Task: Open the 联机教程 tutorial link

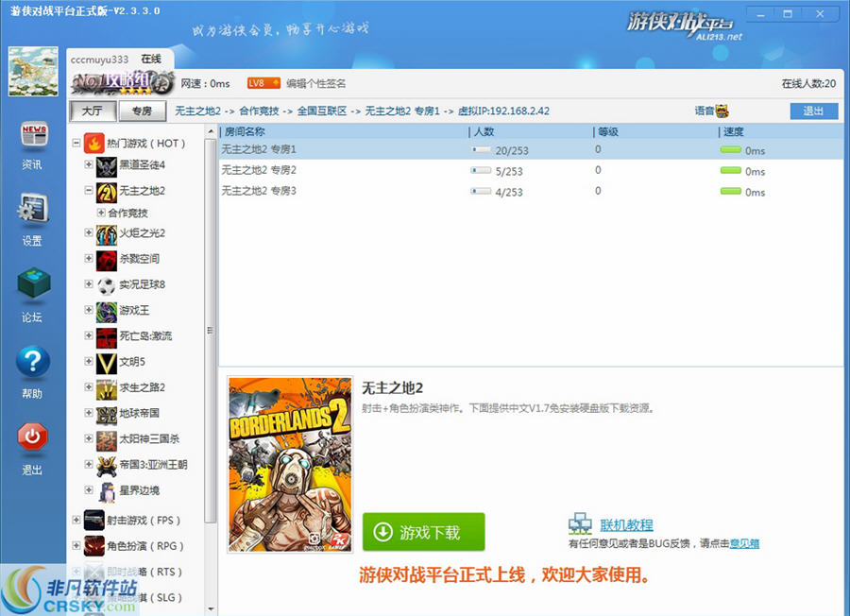Action: click(x=626, y=525)
